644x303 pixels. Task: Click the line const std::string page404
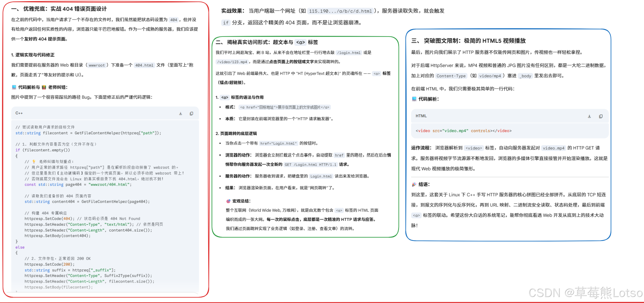coord(78,184)
